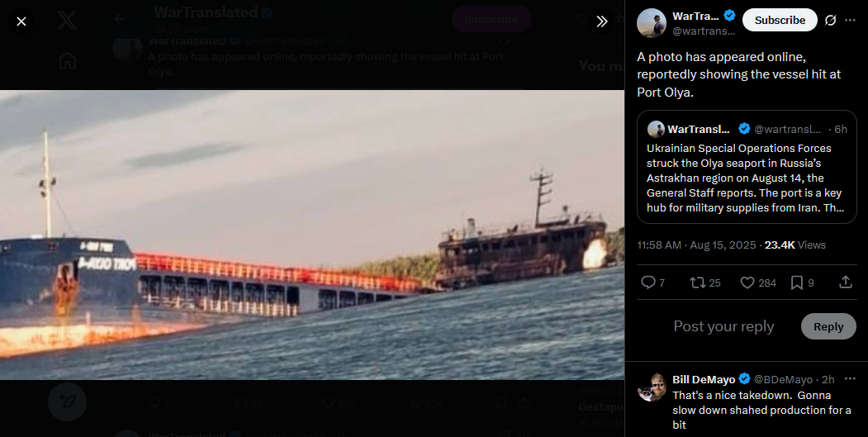
Task: Click the 23.4K Views count
Action: (795, 245)
